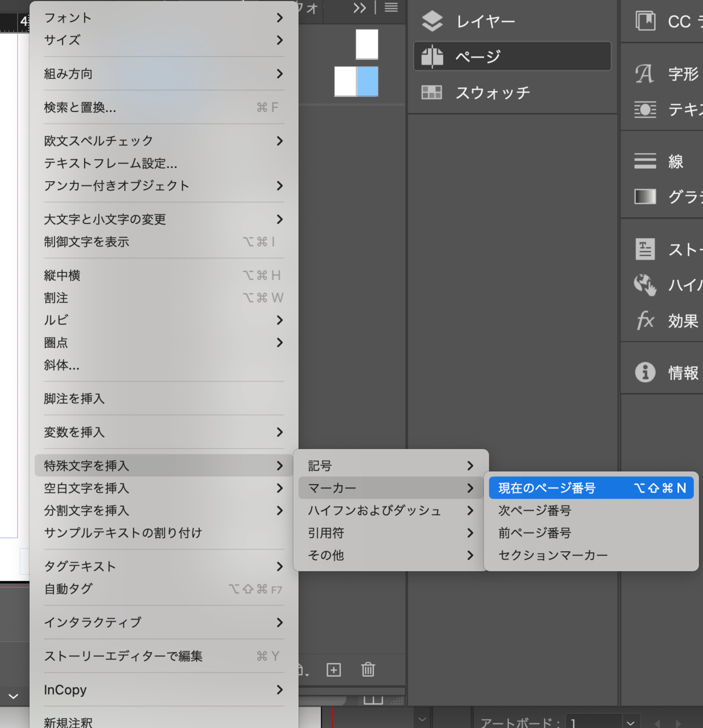Open the 情報 (Info) panel icon
The image size is (703, 728).
pyautogui.click(x=645, y=372)
